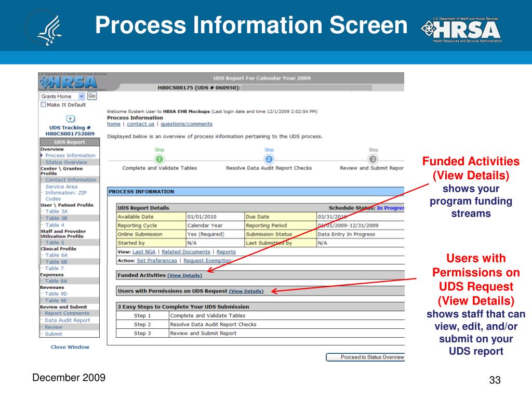Select Submit in sidebar
Image resolution: width=532 pixels, height=399 pixels.
(x=54, y=334)
